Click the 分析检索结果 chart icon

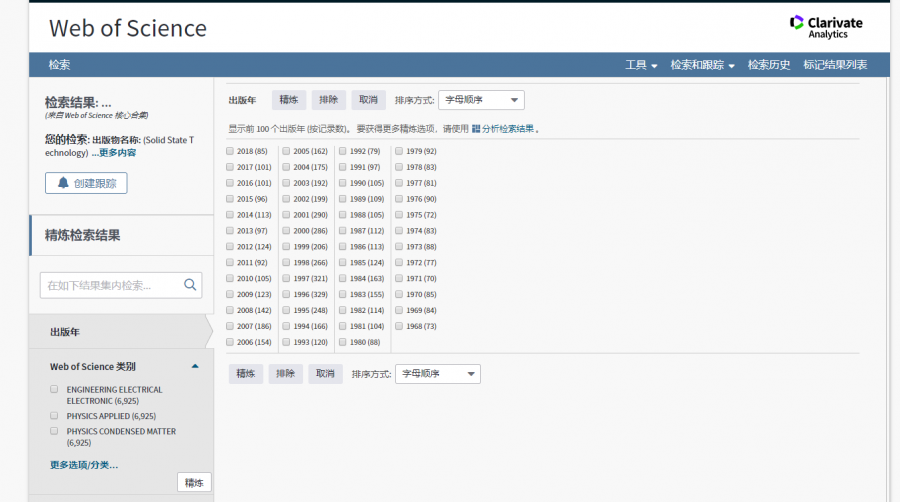[476, 129]
